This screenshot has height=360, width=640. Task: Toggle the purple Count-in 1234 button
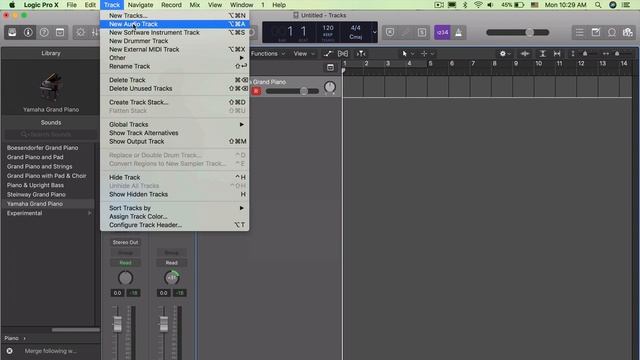click(x=442, y=32)
